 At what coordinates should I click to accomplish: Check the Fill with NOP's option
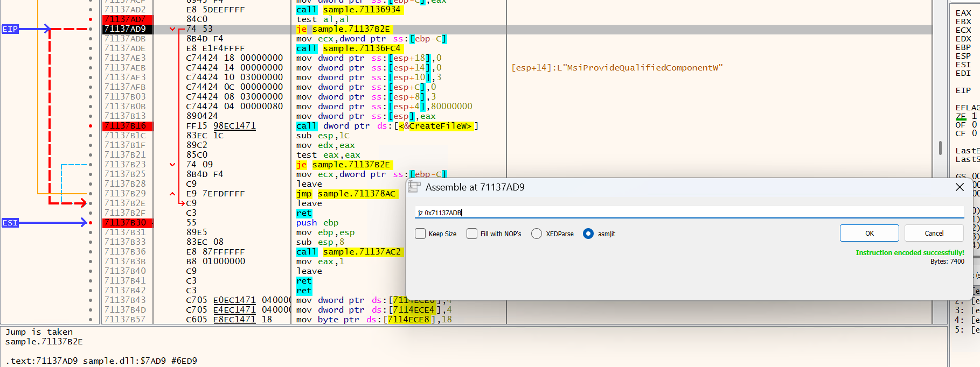pos(472,234)
